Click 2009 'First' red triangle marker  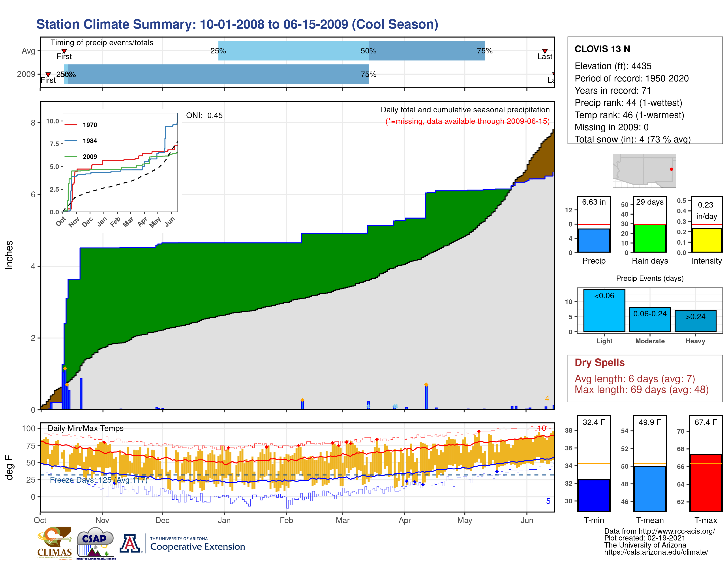pos(48,74)
